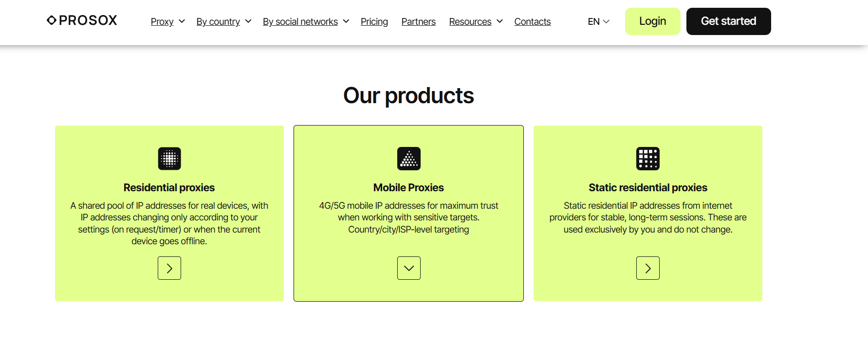This screenshot has height=344, width=868.
Task: Open the Proxy dropdown menu
Action: 167,22
